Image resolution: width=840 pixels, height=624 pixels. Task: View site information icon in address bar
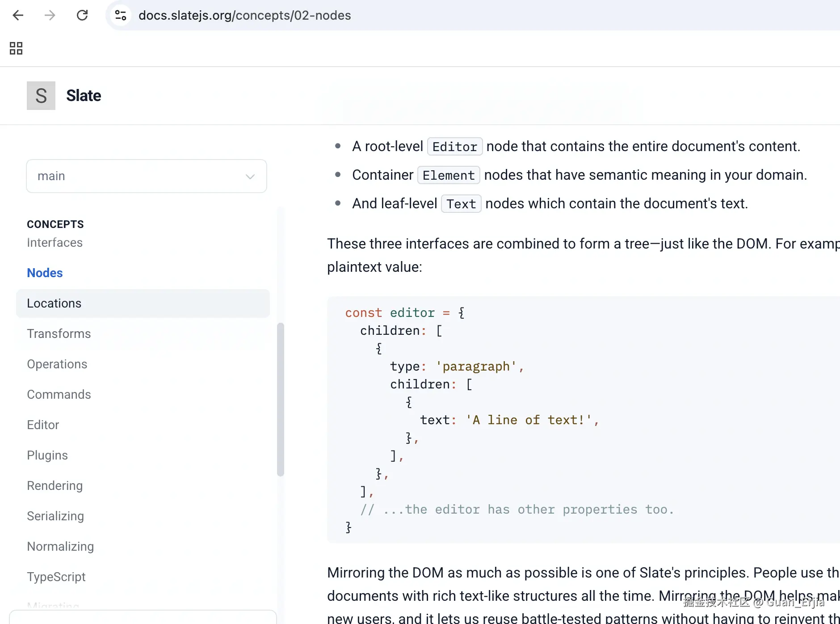point(121,15)
